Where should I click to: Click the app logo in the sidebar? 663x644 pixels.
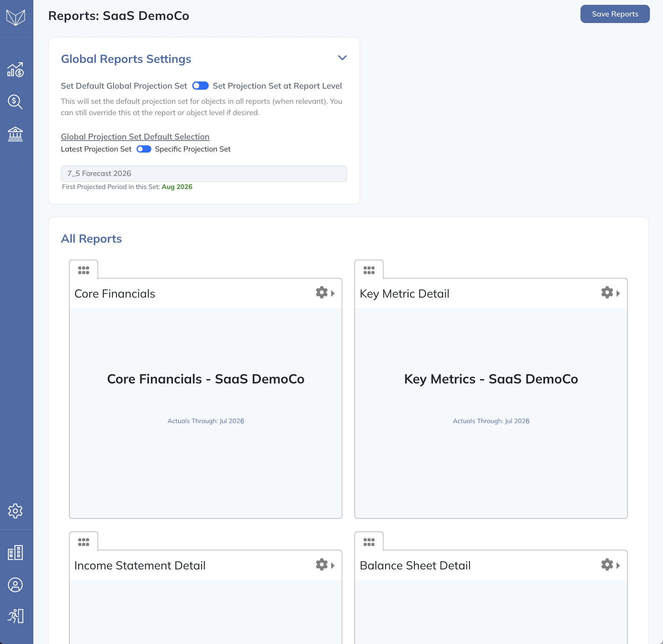click(x=16, y=17)
